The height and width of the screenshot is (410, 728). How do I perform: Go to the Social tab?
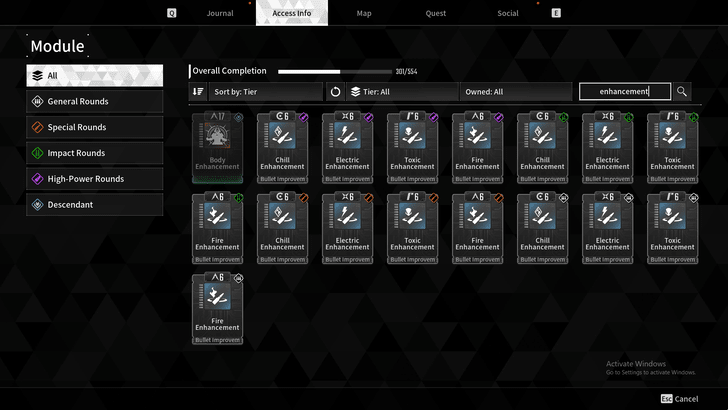(507, 13)
